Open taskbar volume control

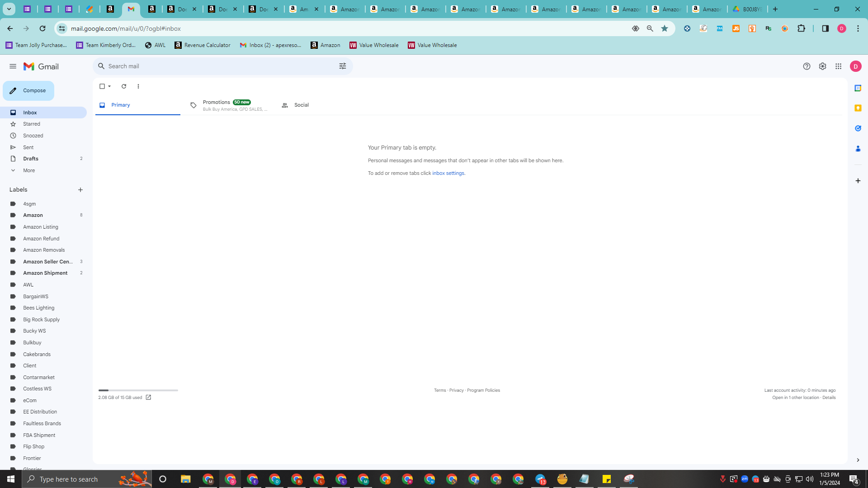(809, 479)
